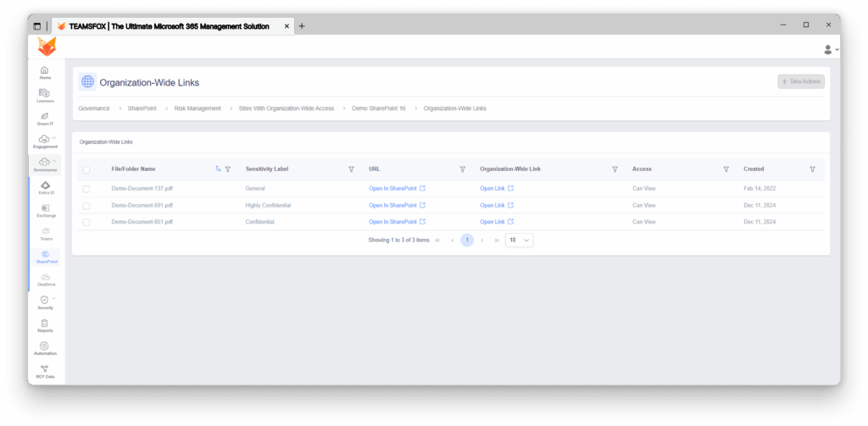Viewport: 868px width, 426px height.
Task: Go to the Governance breadcrumb
Action: point(94,108)
